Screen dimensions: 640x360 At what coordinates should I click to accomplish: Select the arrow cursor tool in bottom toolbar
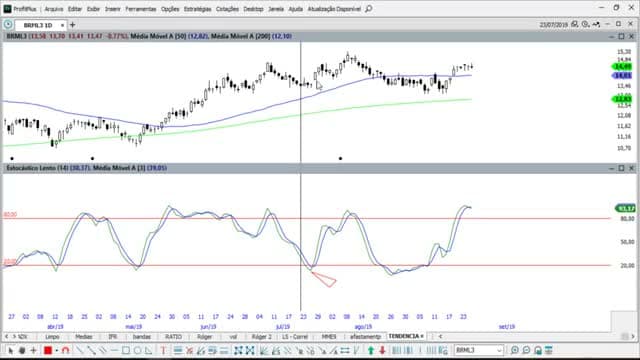click(x=11, y=350)
